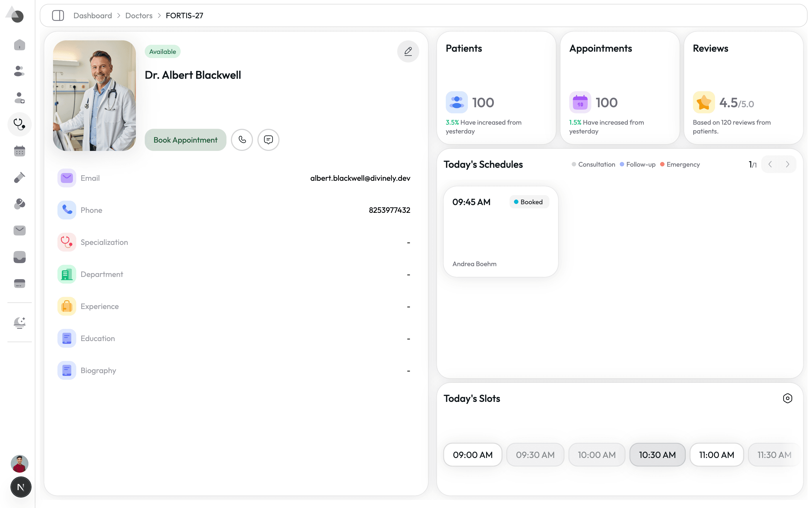812x508 pixels.
Task: Click the Book Appointment button
Action: point(185,140)
